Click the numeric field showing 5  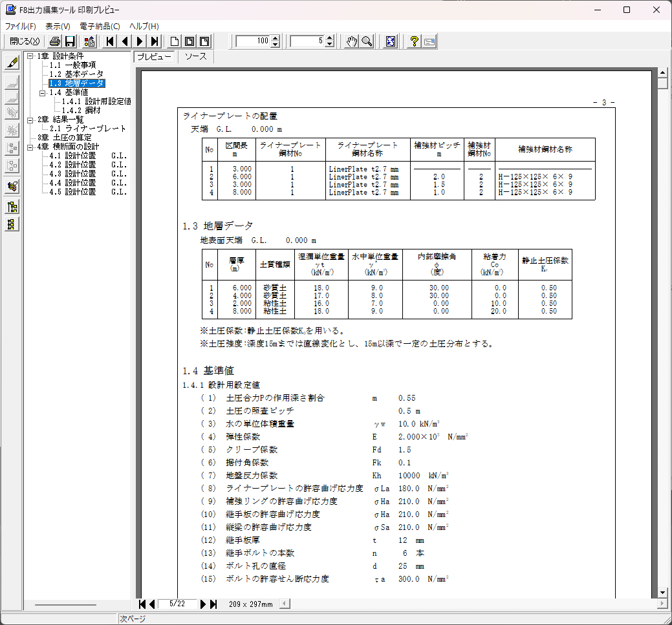(x=308, y=41)
